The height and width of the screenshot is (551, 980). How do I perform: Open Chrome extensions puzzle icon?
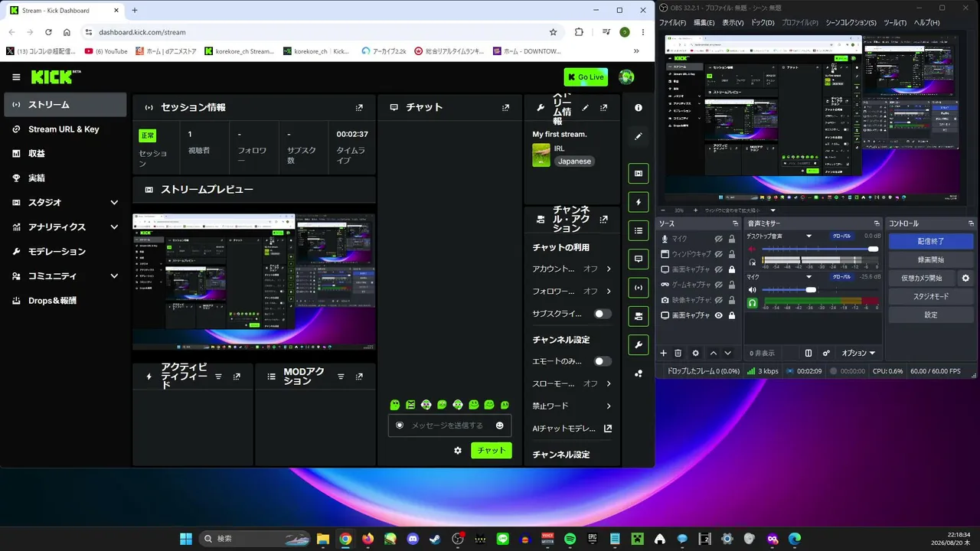point(579,32)
